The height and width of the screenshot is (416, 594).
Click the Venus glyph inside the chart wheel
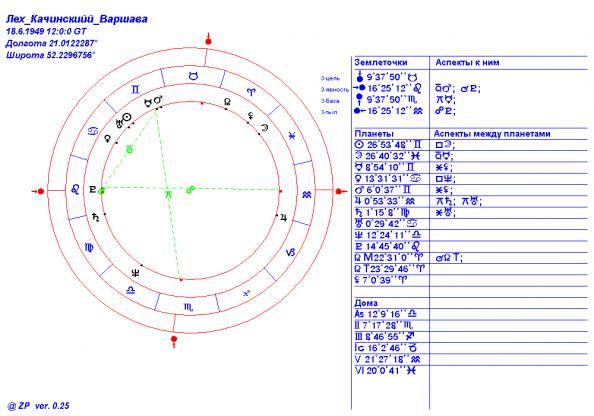[x=108, y=138]
